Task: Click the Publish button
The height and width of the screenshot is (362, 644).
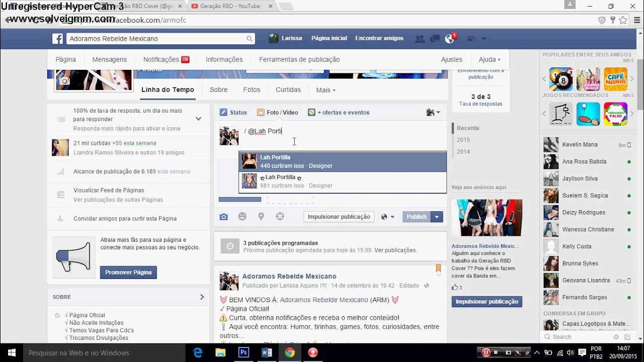Action: 417,217
